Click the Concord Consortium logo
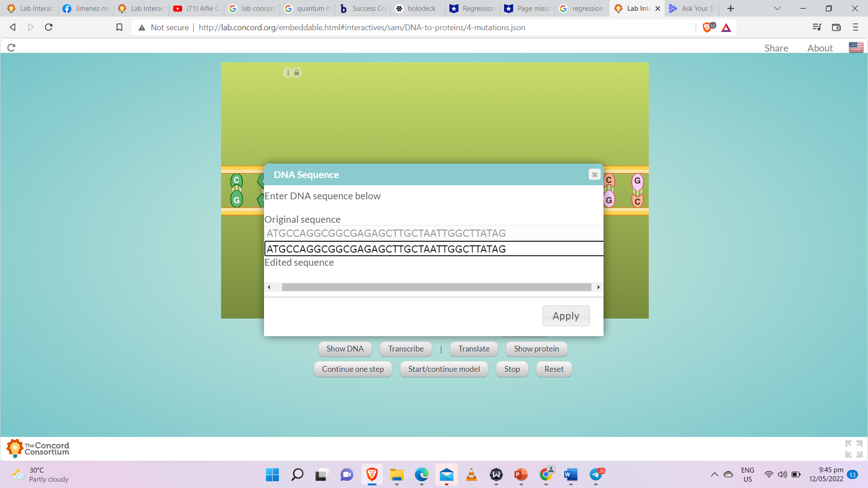Screen dimensions: 868x488 38,448
